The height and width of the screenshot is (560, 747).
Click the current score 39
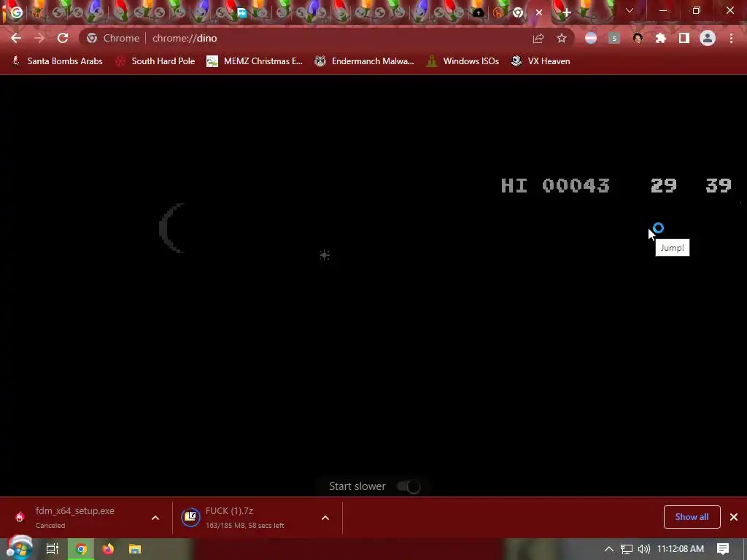(719, 185)
